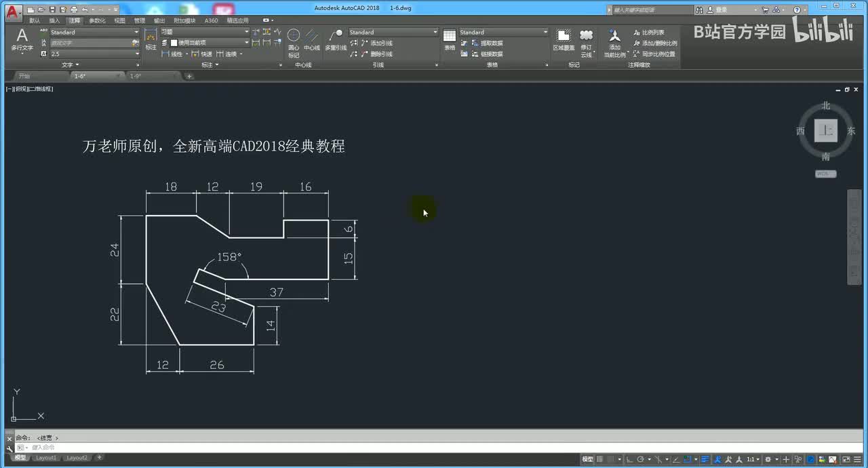Toggle the grid display in status bar
The height and width of the screenshot is (468, 868).
tap(600, 459)
